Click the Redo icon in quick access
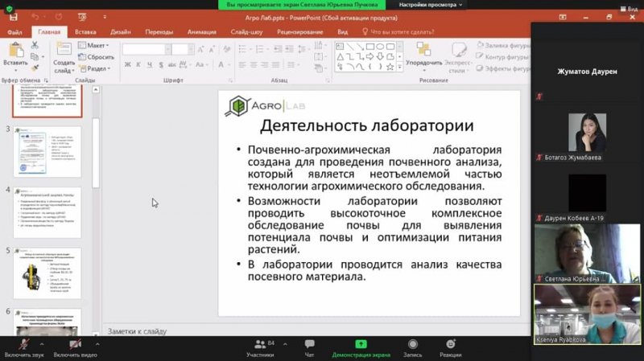 tap(59, 17)
